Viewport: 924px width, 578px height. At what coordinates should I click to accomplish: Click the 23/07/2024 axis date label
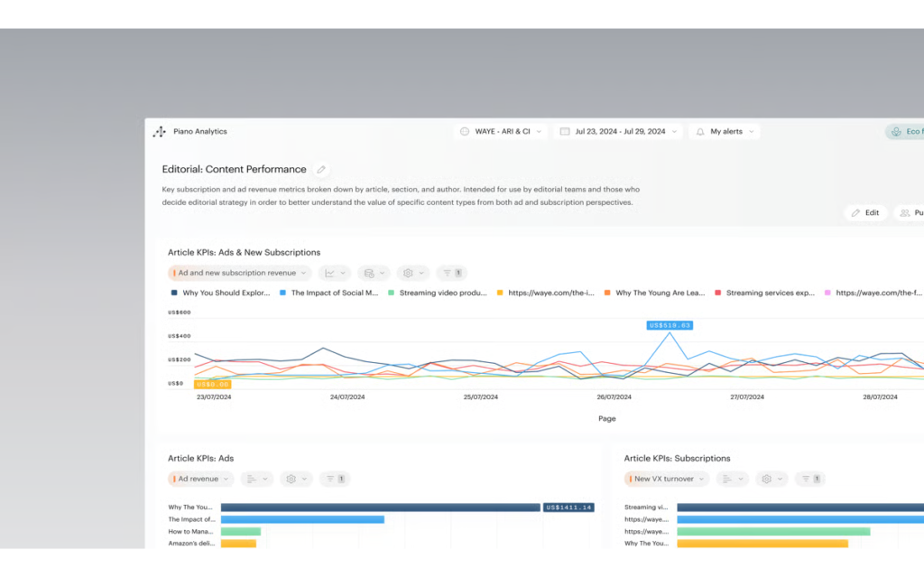214,397
